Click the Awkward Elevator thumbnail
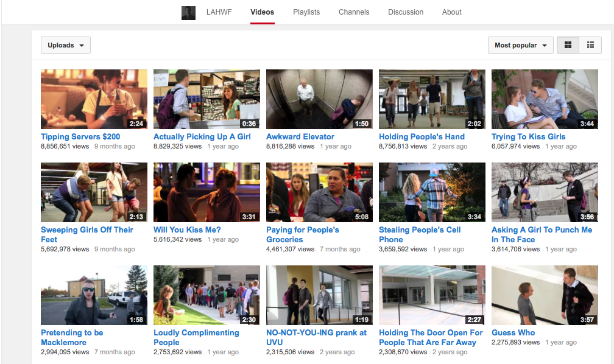The width and height of the screenshot is (614, 364). tap(320, 99)
